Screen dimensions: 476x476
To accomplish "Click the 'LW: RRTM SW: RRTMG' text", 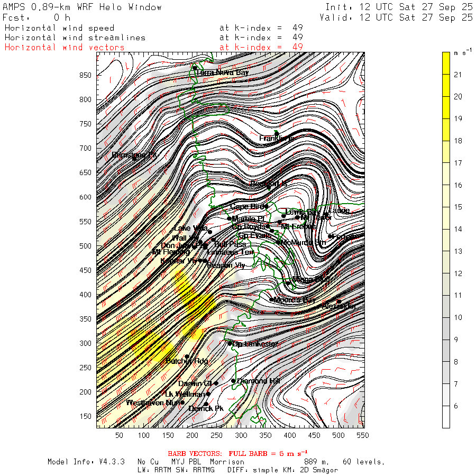I will click(176, 470).
